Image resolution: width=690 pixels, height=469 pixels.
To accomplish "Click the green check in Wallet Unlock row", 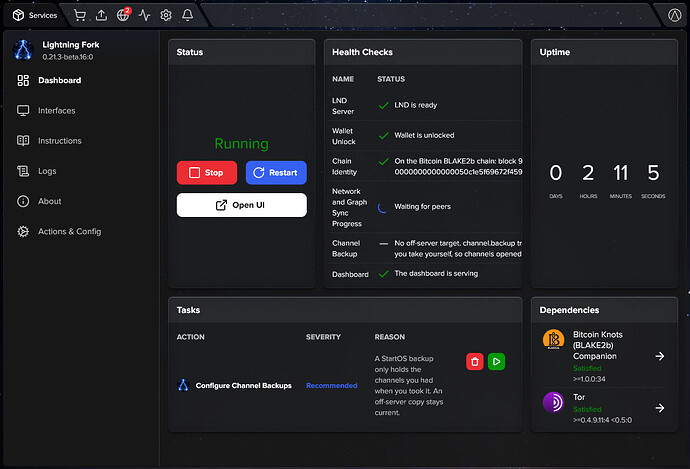I will coord(383,136).
